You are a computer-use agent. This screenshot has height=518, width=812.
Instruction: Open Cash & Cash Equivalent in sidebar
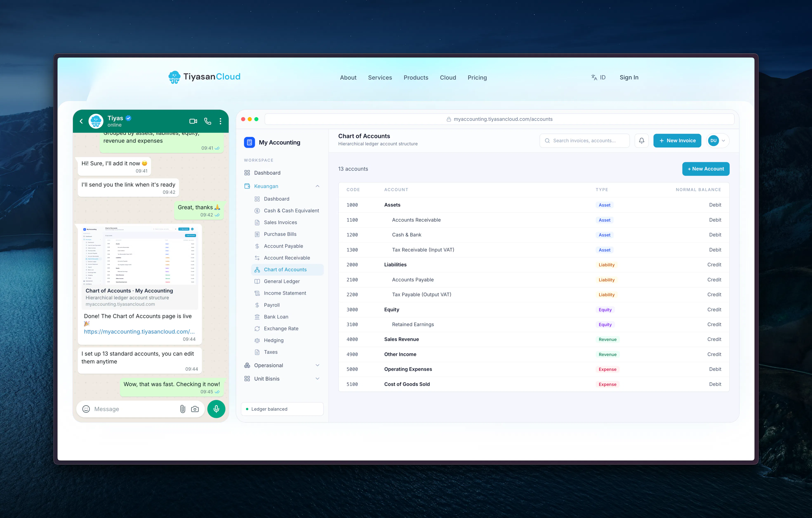[287, 210]
